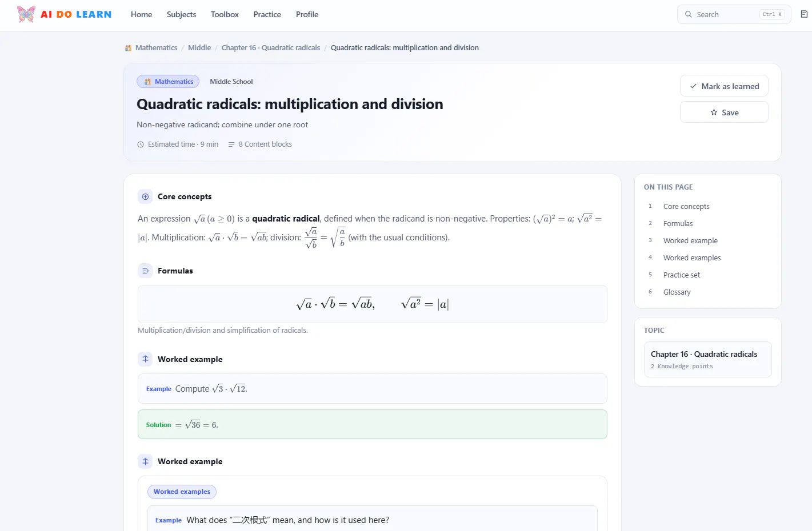
Task: Click the Mathematics breadcrumb icon
Action: point(128,48)
